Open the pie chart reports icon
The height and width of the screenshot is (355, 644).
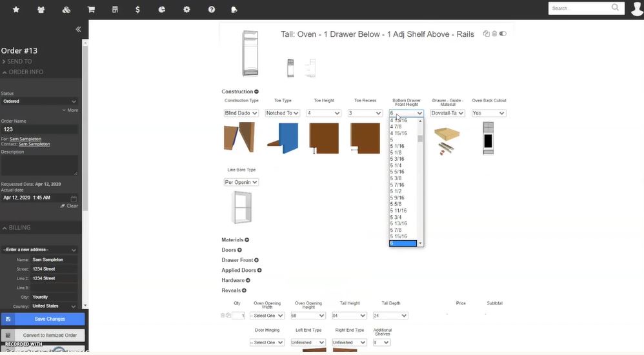pyautogui.click(x=162, y=10)
